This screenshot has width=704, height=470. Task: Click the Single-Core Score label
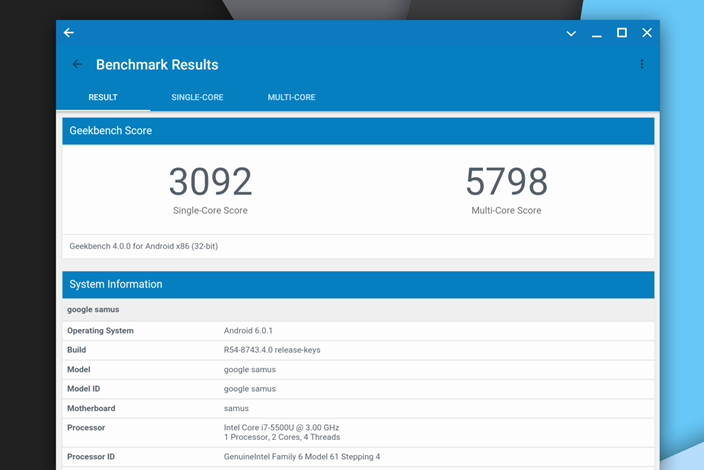coord(210,211)
